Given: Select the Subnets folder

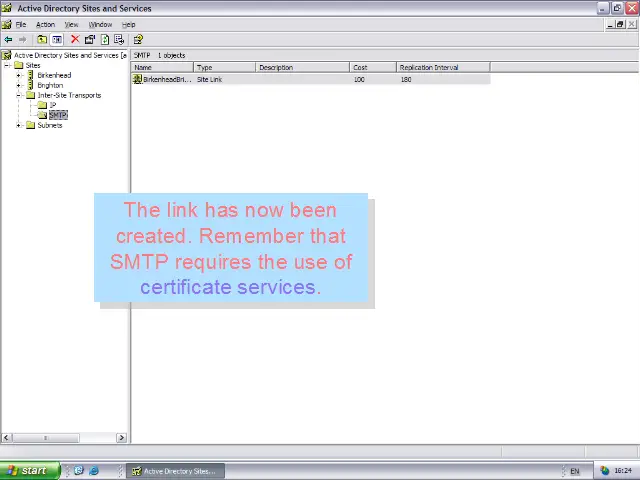Looking at the screenshot, I should point(50,125).
